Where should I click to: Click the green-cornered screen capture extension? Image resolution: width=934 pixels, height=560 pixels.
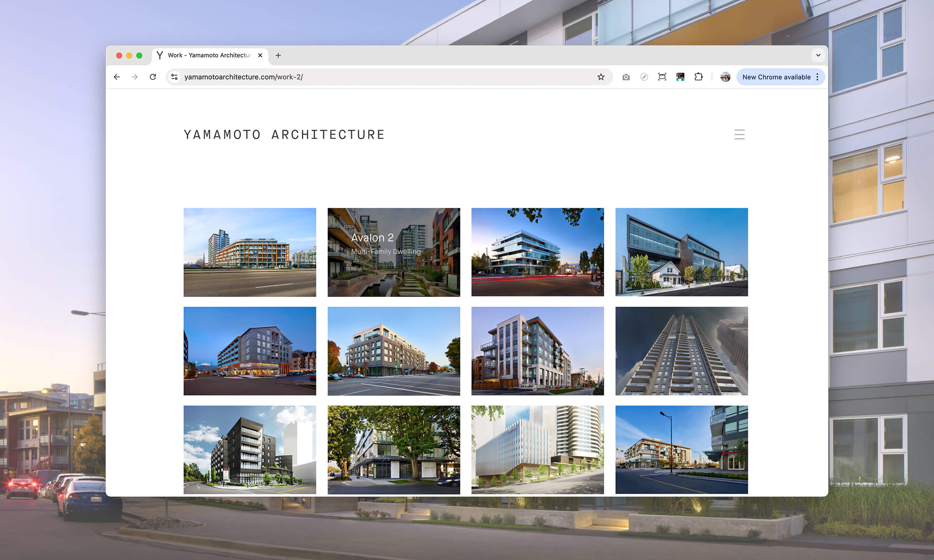[662, 77]
